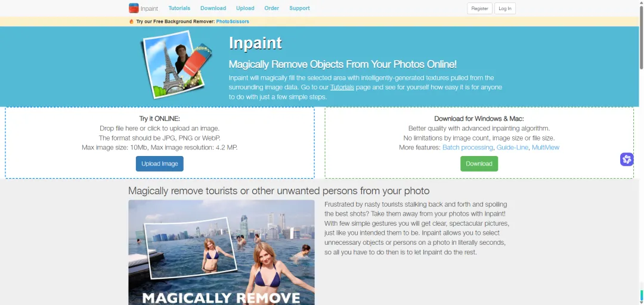The image size is (644, 305).
Task: Open the Order page from the navbar
Action: [271, 8]
